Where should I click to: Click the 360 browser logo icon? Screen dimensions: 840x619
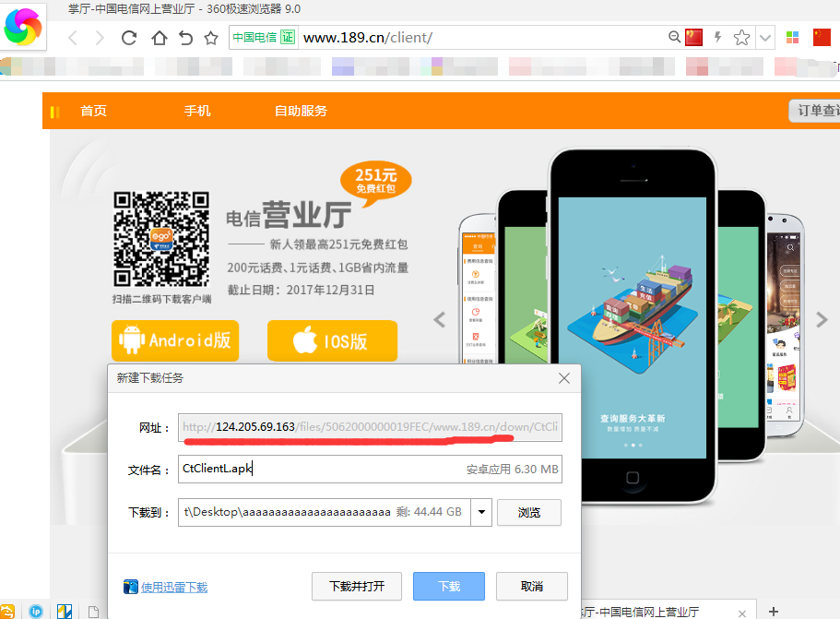(22, 27)
